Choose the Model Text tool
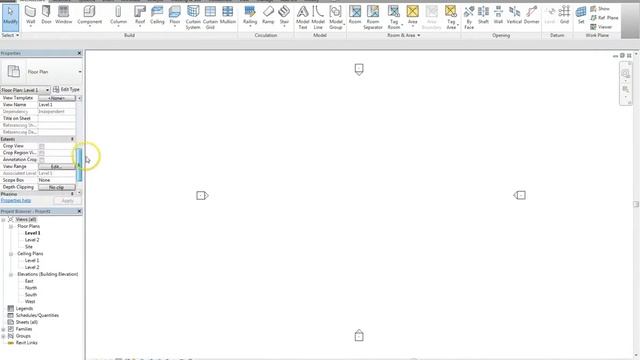 click(x=302, y=17)
